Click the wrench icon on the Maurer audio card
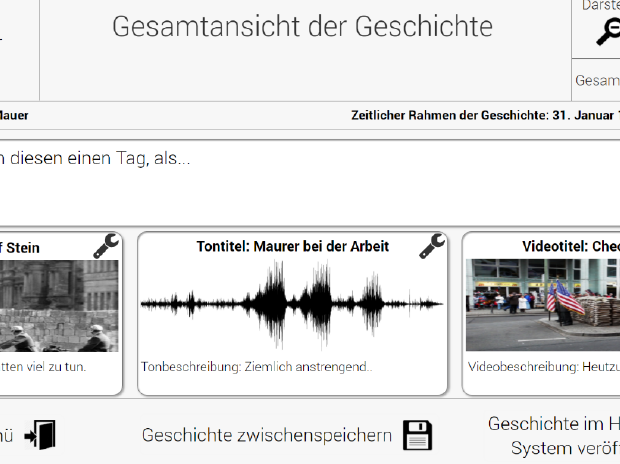 point(432,245)
